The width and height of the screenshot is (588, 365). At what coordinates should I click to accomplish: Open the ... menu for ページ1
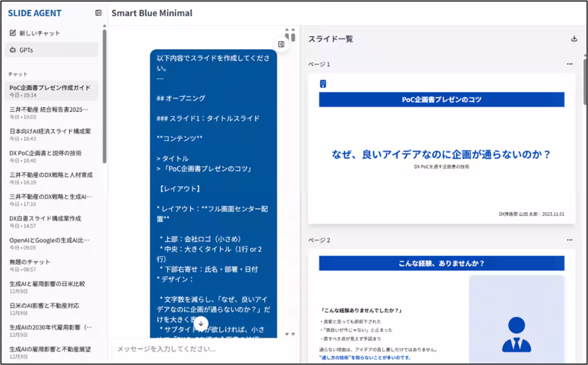coord(569,64)
